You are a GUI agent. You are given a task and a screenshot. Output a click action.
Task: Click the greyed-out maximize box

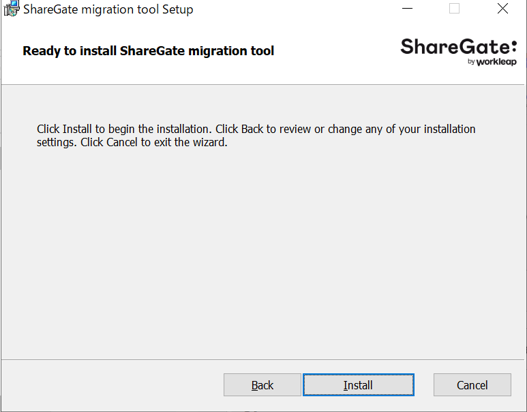454,8
